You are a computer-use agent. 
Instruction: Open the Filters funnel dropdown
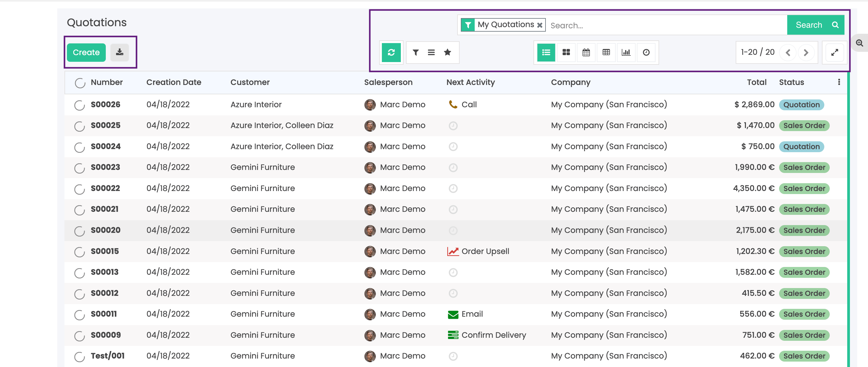pyautogui.click(x=416, y=52)
